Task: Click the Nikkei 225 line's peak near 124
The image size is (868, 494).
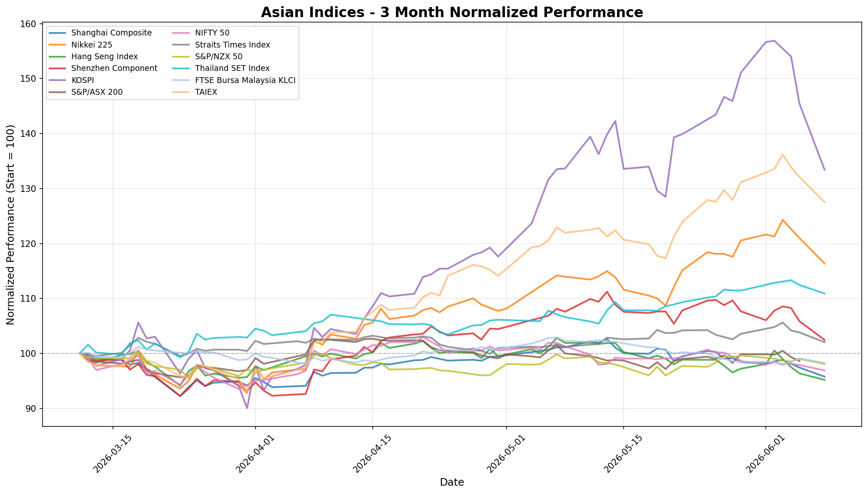Action: [783, 220]
